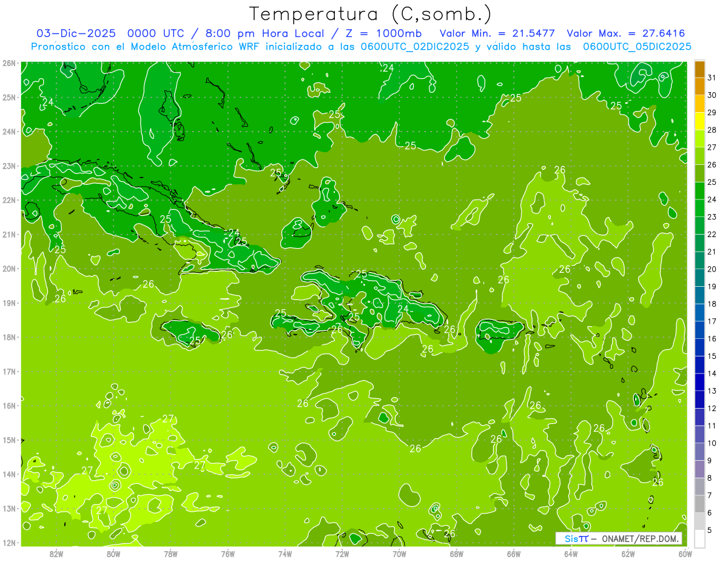This screenshot has height=562, width=728.
Task: Click the "SisPI – ONAMET/REP.DOM." credit label
Action: point(619,539)
